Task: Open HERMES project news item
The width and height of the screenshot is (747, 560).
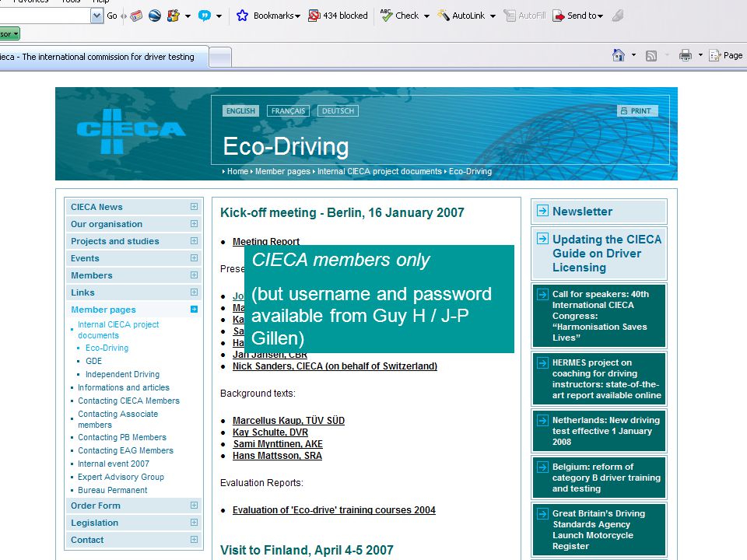Action: coord(606,379)
